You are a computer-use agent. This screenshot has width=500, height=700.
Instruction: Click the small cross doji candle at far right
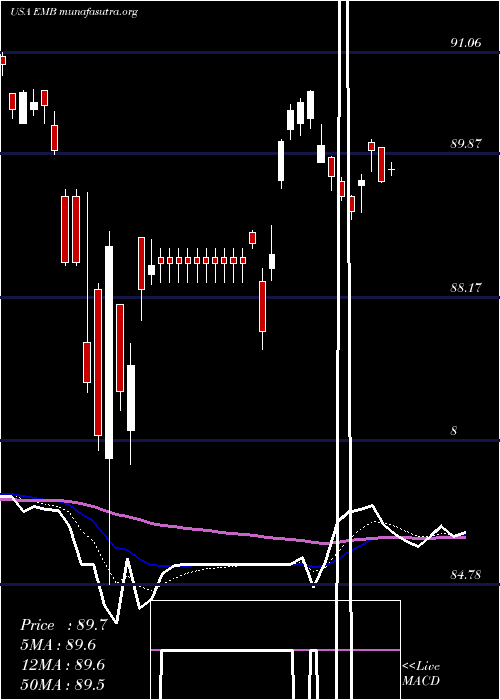pos(392,169)
